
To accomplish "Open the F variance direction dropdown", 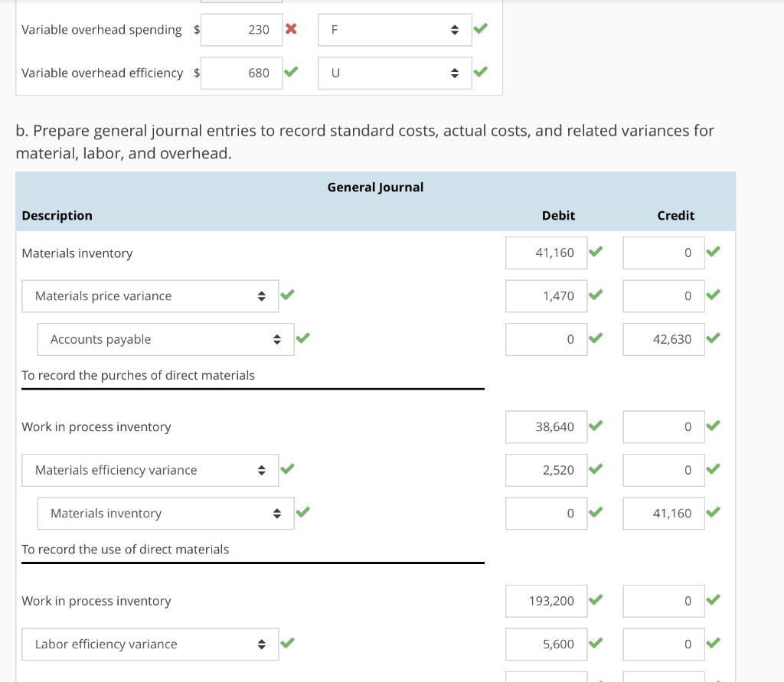I will 394,29.
